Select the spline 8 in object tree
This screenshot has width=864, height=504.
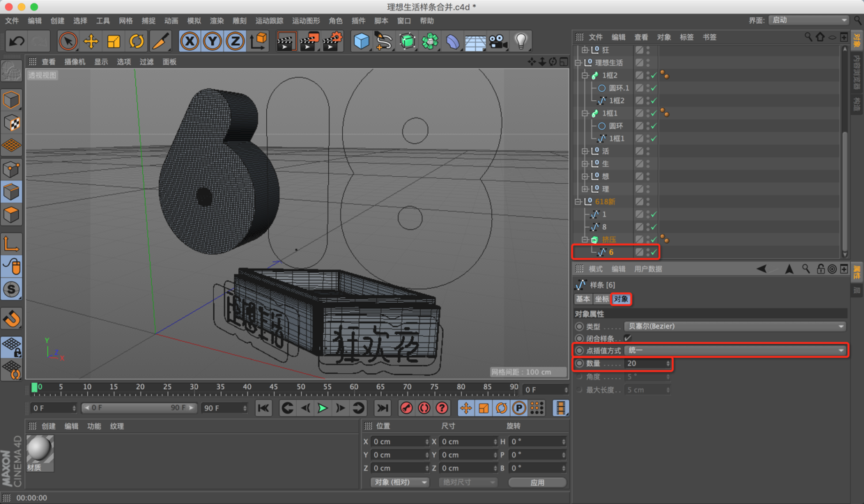click(604, 227)
